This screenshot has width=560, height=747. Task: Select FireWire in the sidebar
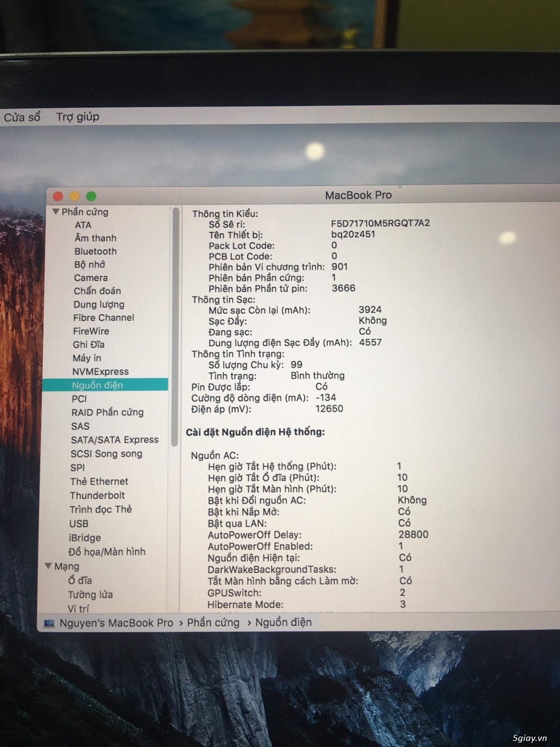(91, 331)
